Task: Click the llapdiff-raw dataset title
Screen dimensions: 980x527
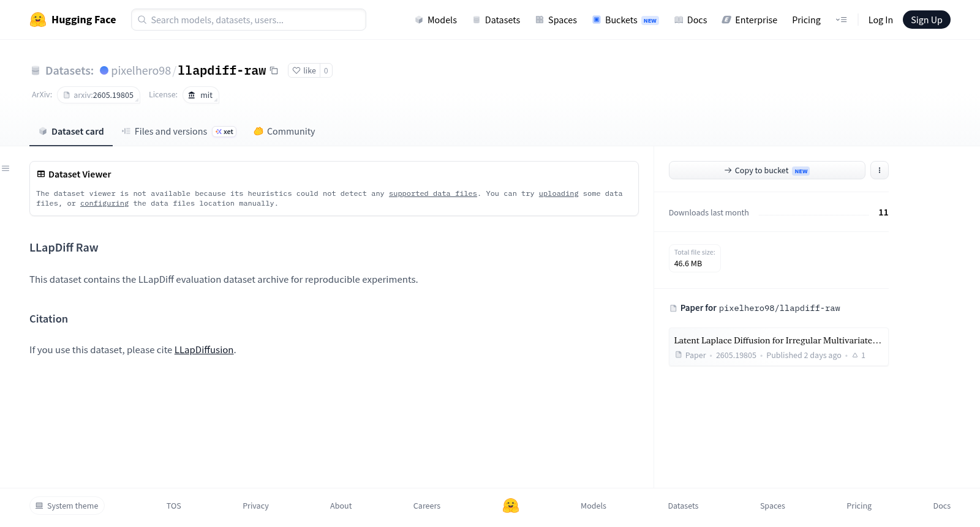Action: 222,70
